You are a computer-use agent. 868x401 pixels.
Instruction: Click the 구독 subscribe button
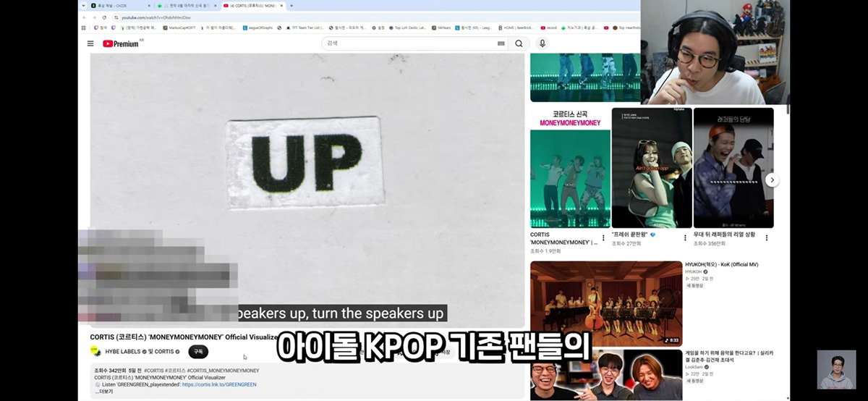(x=198, y=352)
